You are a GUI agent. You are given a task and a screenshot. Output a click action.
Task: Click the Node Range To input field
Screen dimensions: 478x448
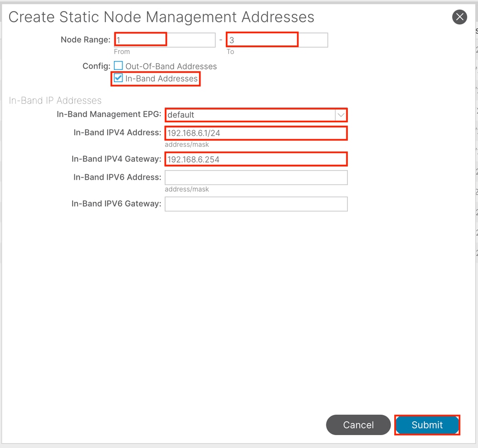(x=277, y=40)
